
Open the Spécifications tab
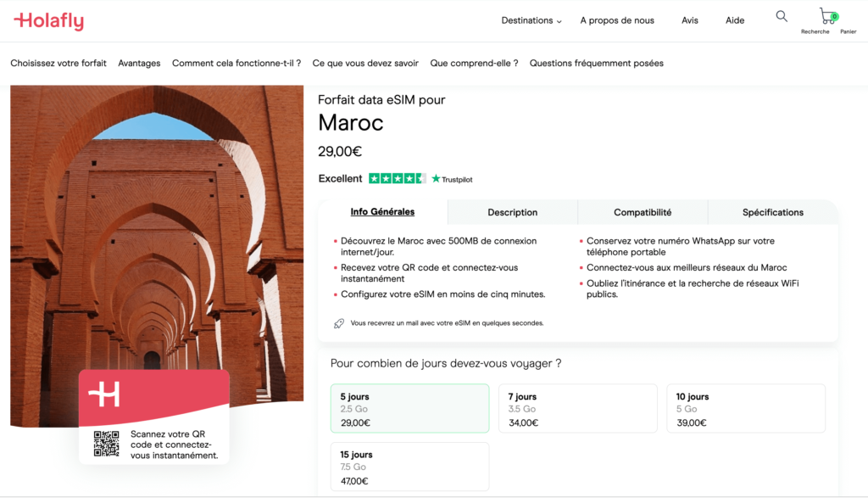[772, 212]
